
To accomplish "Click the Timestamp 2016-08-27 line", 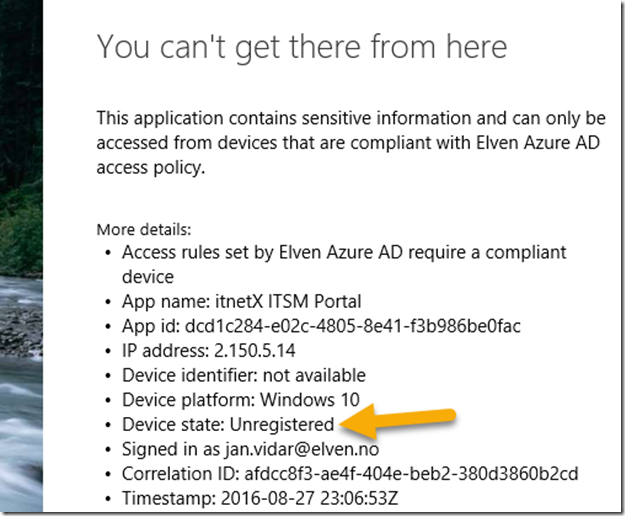I will [x=260, y=498].
